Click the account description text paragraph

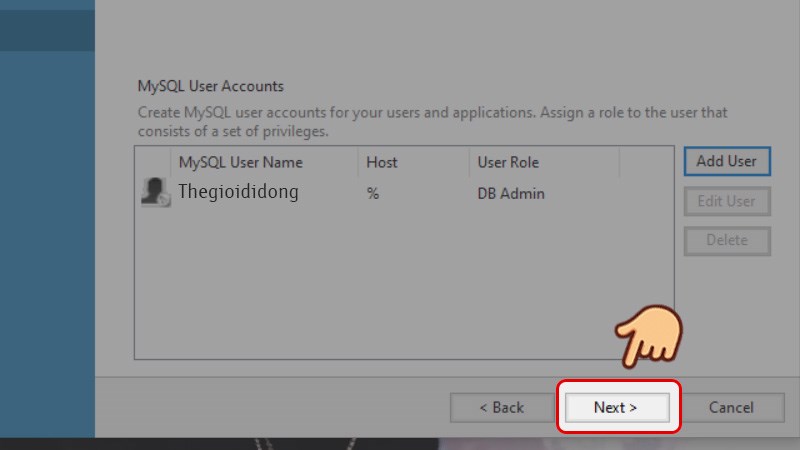(430, 122)
